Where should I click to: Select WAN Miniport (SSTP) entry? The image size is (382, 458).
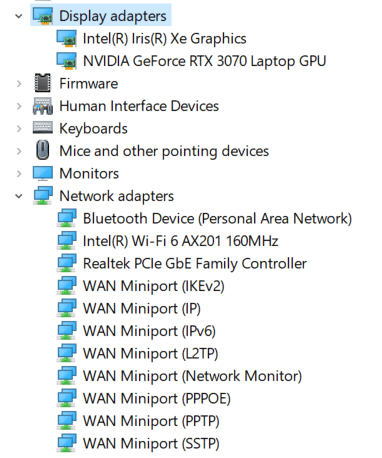tap(151, 444)
